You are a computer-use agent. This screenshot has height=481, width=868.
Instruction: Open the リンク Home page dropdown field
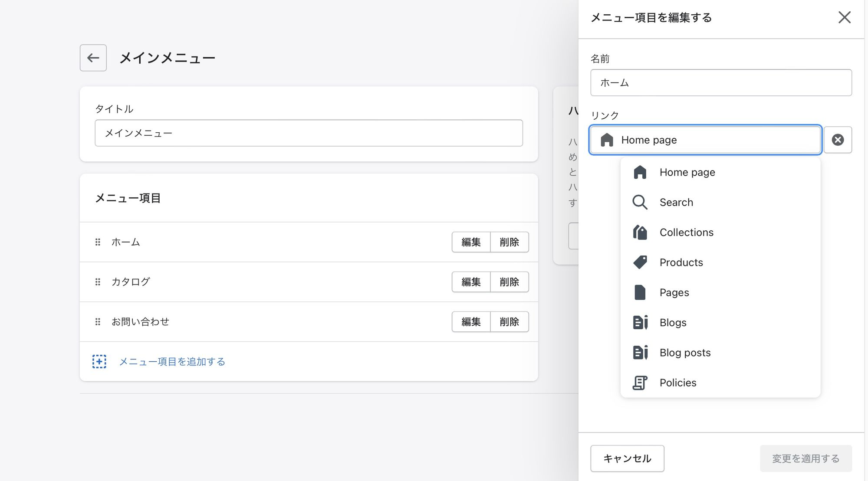click(x=705, y=140)
